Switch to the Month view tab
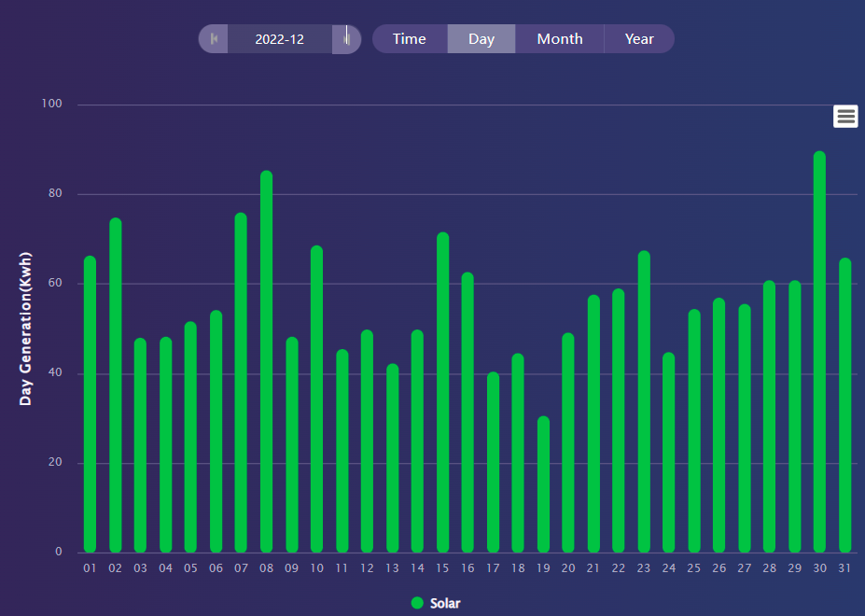The height and width of the screenshot is (616, 865). coord(560,39)
